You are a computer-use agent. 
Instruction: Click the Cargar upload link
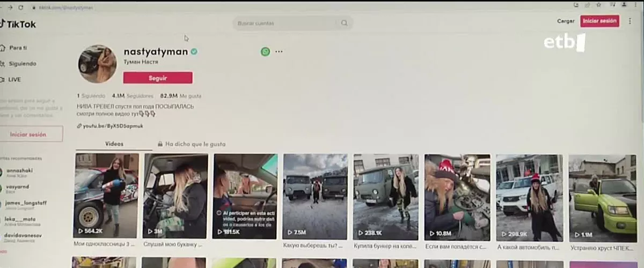point(566,21)
